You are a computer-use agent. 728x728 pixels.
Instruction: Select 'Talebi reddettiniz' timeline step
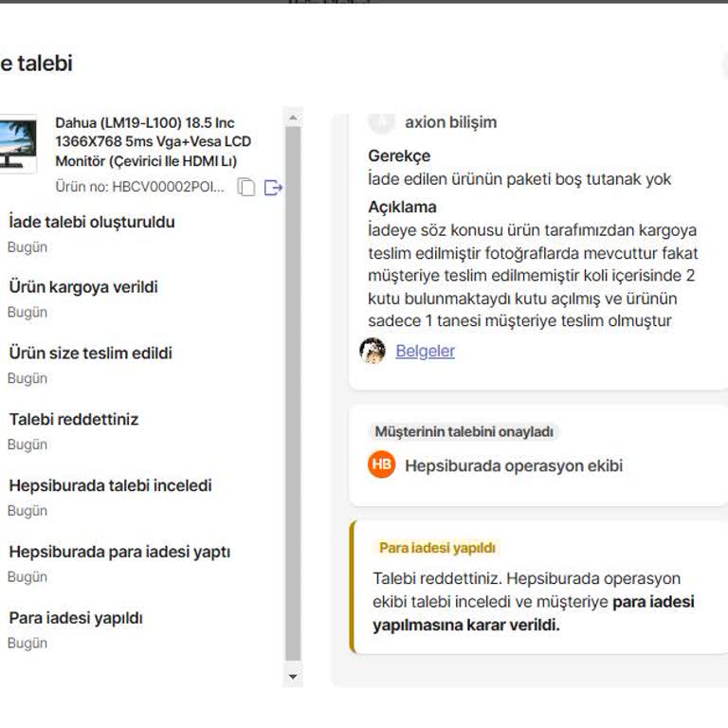pyautogui.click(x=74, y=419)
